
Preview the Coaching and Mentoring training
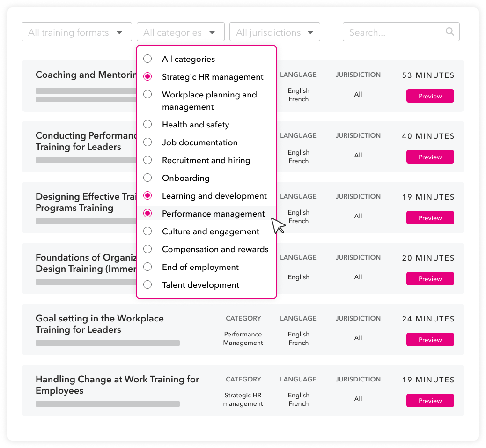(x=430, y=96)
